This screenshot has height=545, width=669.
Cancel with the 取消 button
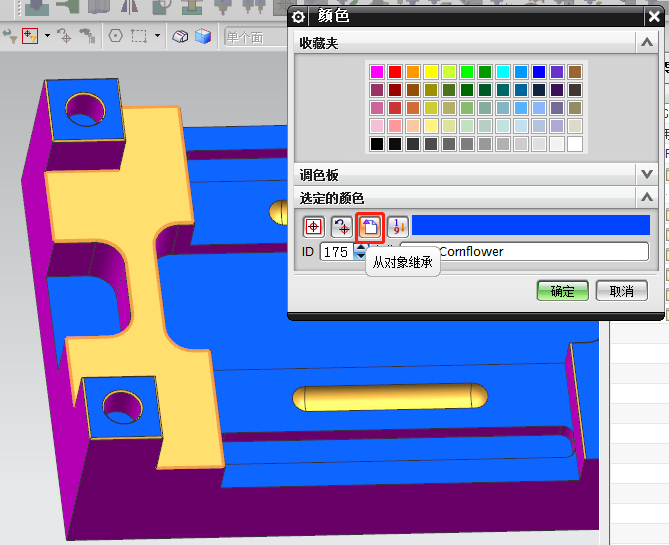tap(621, 291)
